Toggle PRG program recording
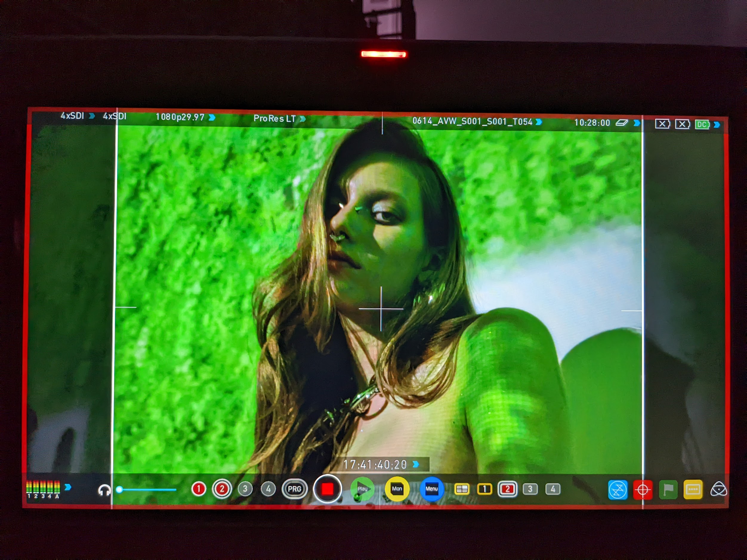The height and width of the screenshot is (560, 747). pos(294,489)
